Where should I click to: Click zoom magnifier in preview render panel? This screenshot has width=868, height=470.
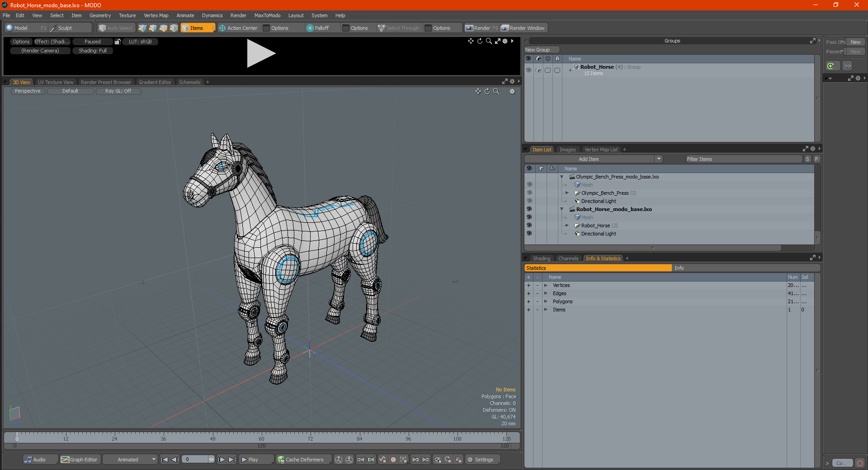(489, 41)
